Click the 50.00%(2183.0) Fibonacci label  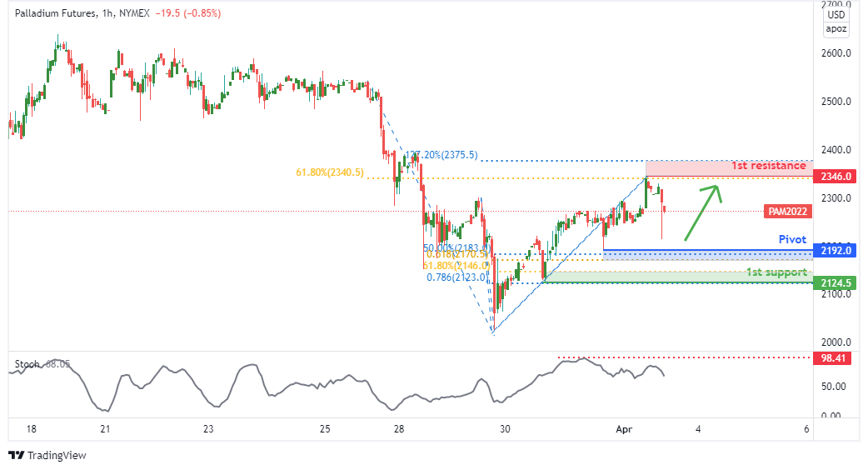tap(456, 248)
